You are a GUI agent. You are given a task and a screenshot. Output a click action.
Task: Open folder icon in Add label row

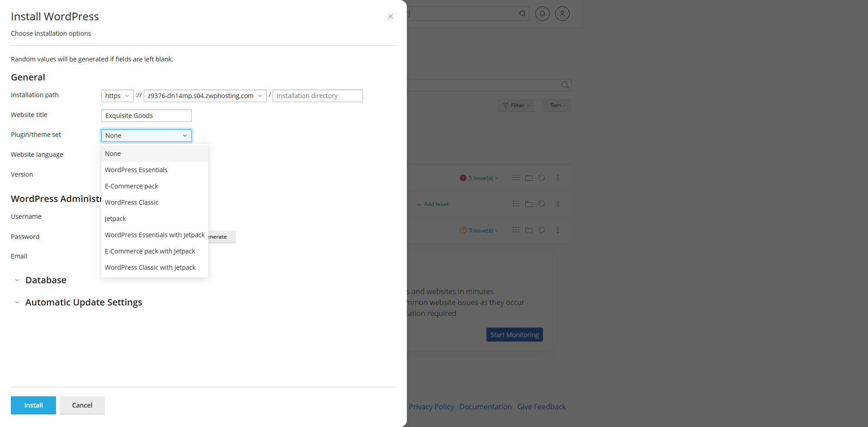click(x=529, y=204)
